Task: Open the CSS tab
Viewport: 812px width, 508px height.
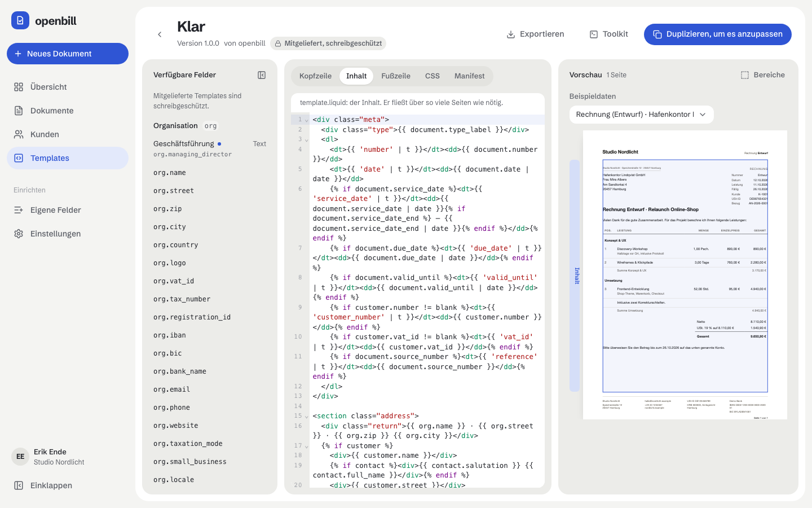Action: click(433, 76)
